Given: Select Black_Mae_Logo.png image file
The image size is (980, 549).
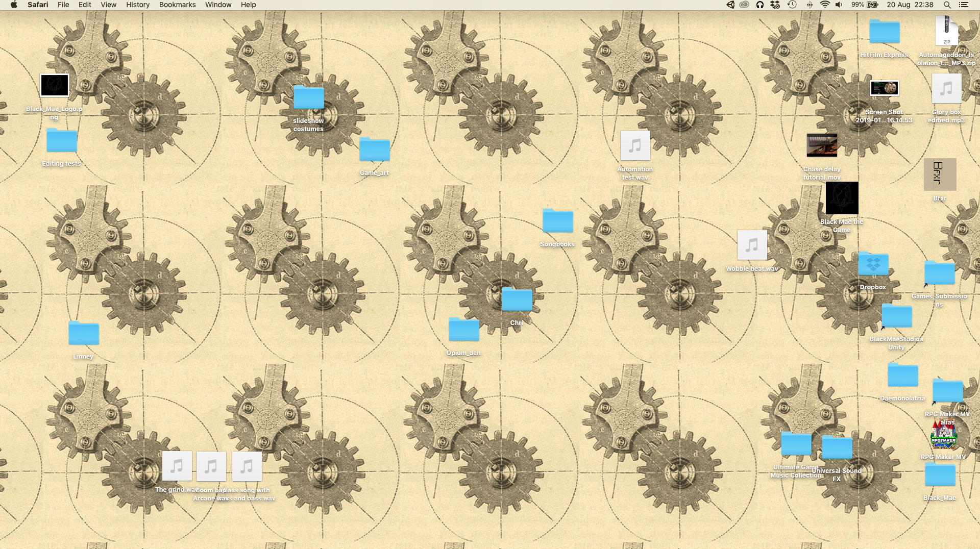Looking at the screenshot, I should (54, 85).
